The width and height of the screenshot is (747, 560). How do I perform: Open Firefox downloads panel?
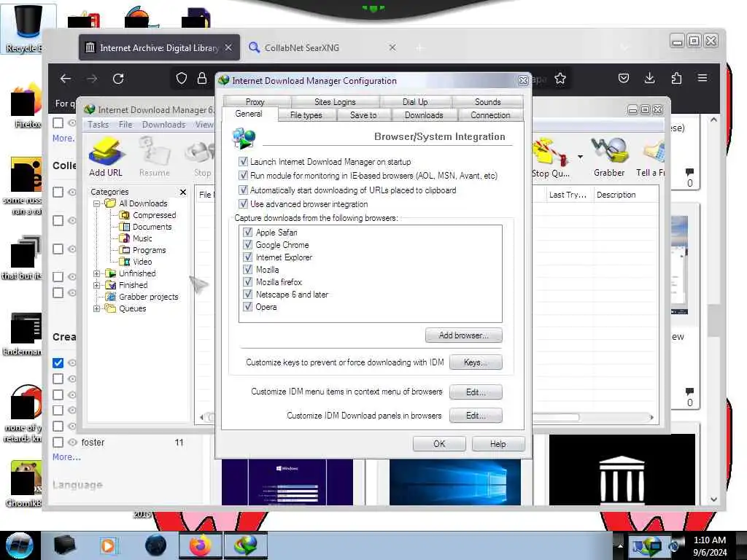coord(650,78)
